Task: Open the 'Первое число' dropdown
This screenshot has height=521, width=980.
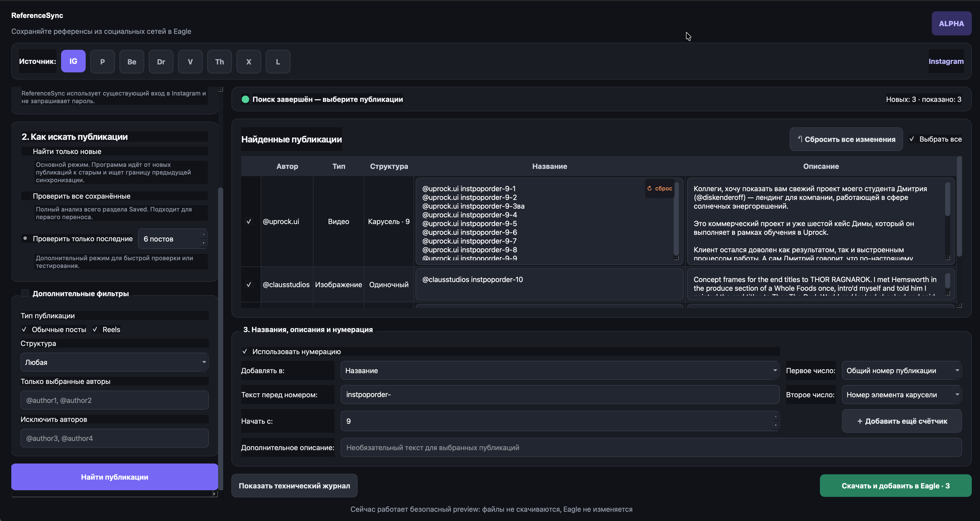Action: point(902,370)
